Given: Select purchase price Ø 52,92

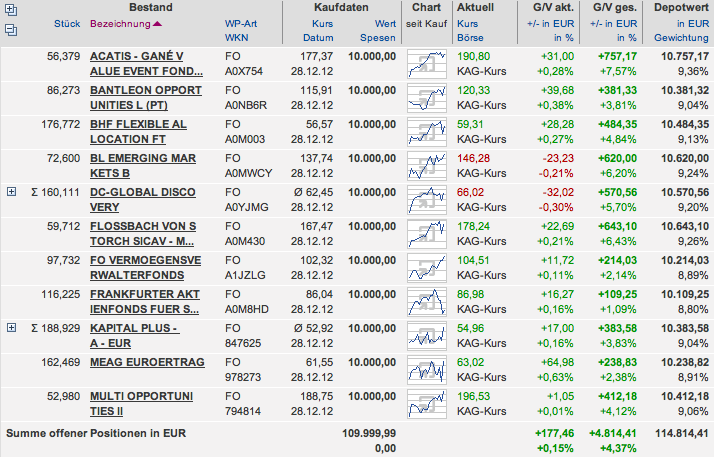Looking at the screenshot, I should pos(313,328).
